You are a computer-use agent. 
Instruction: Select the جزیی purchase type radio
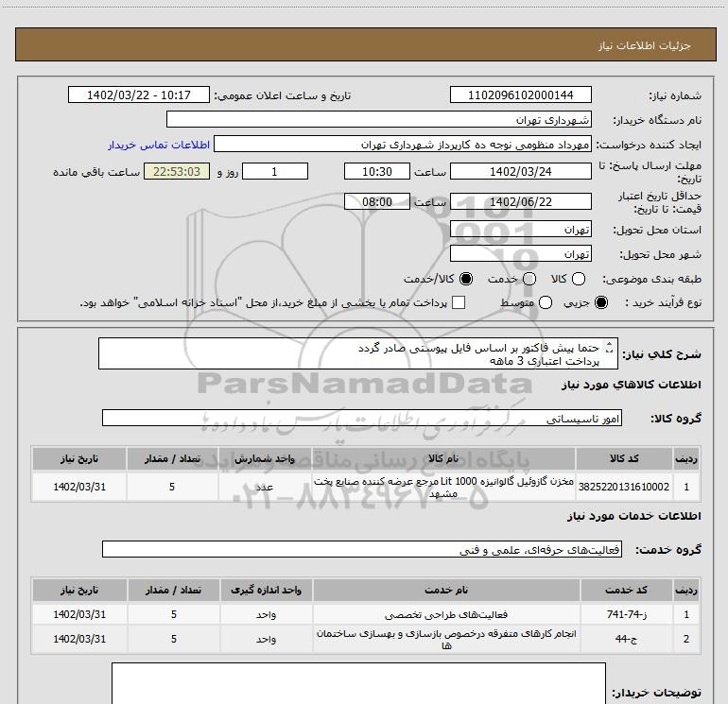coord(601,302)
